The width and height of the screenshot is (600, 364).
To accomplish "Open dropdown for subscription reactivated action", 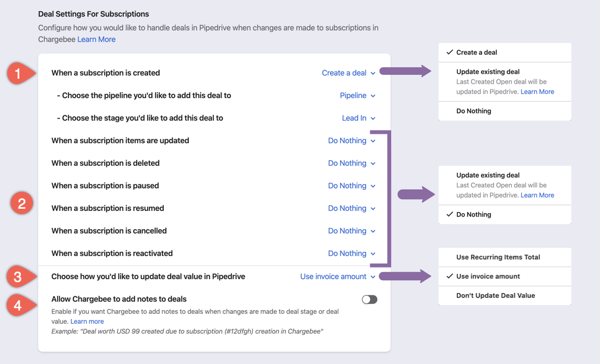I will [352, 253].
